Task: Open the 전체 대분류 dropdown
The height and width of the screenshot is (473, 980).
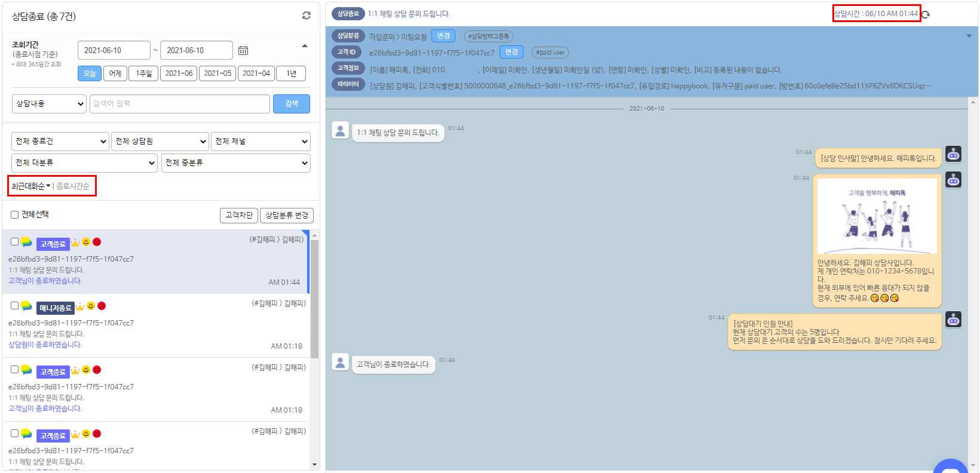Action: pos(84,163)
